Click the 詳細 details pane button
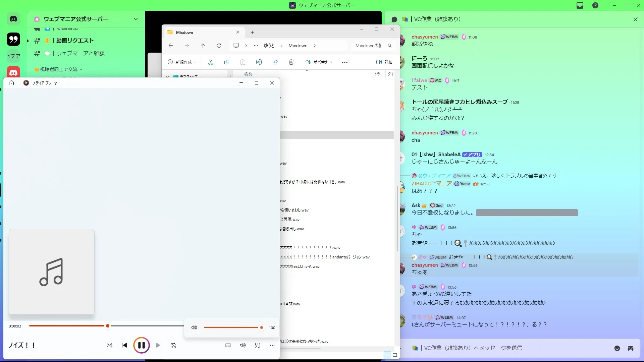 tap(384, 62)
